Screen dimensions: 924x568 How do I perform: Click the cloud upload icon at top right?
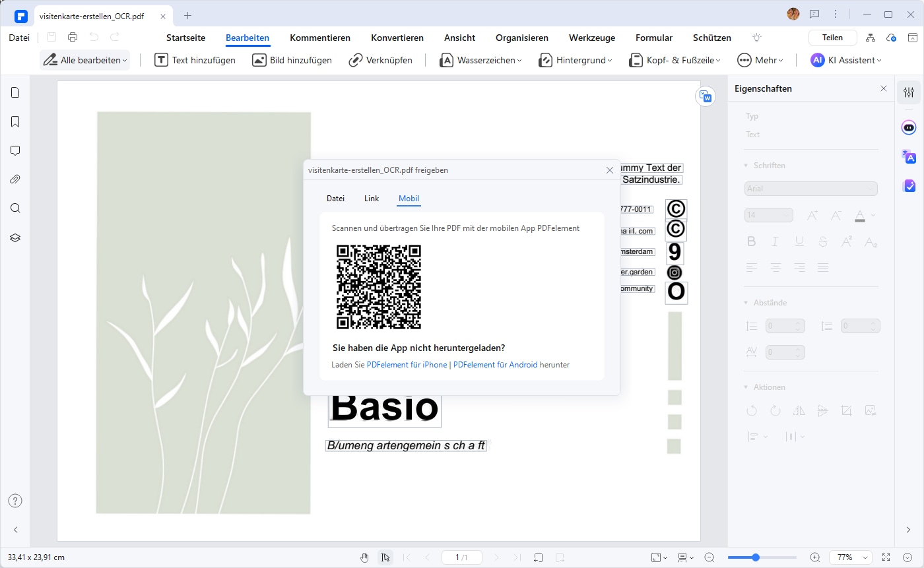point(892,38)
